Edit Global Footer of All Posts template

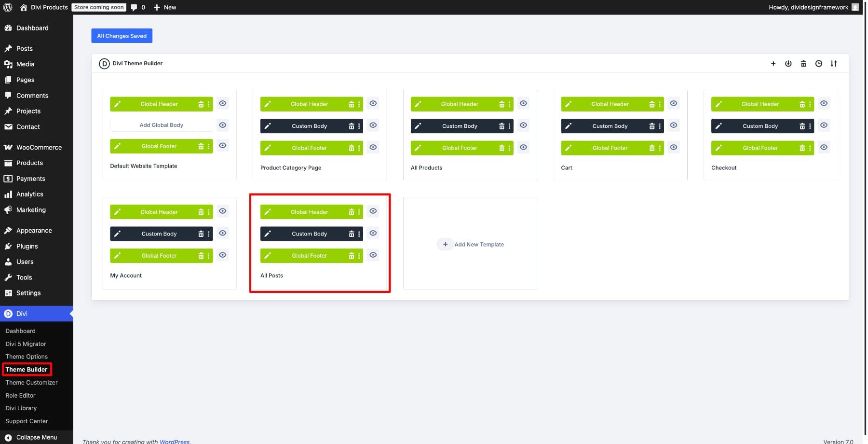(268, 256)
